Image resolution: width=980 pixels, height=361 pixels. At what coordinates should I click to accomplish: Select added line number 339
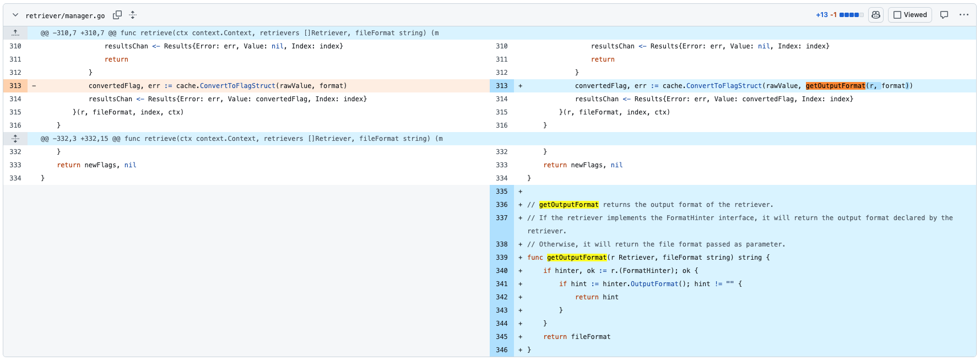point(502,258)
